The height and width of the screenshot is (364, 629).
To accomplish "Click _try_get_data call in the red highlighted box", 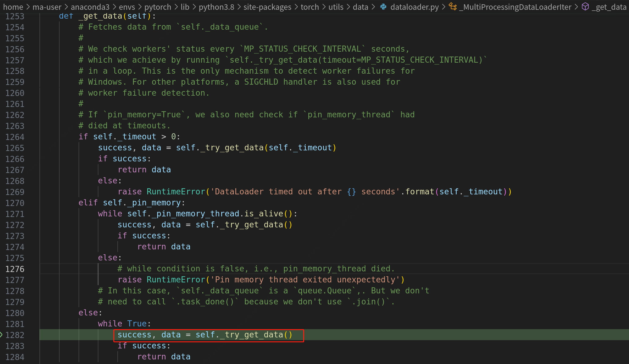I will 251,335.
